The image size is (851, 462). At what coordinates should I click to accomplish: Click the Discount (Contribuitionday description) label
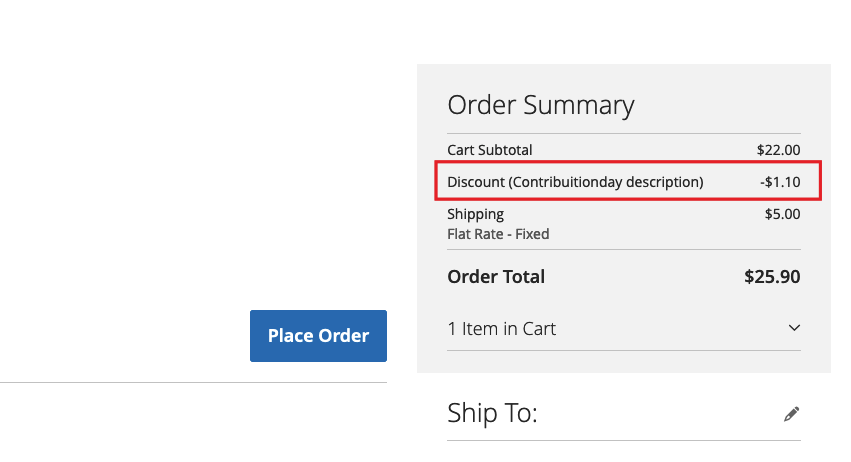(575, 182)
